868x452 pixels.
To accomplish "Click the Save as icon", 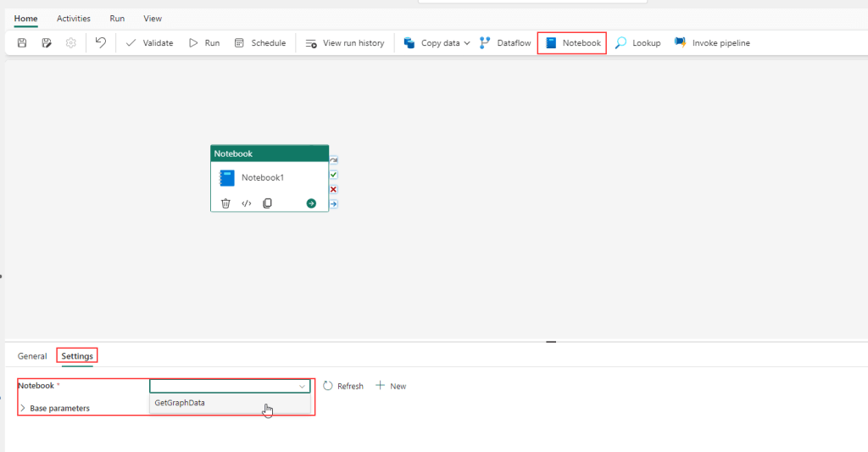I will (47, 43).
